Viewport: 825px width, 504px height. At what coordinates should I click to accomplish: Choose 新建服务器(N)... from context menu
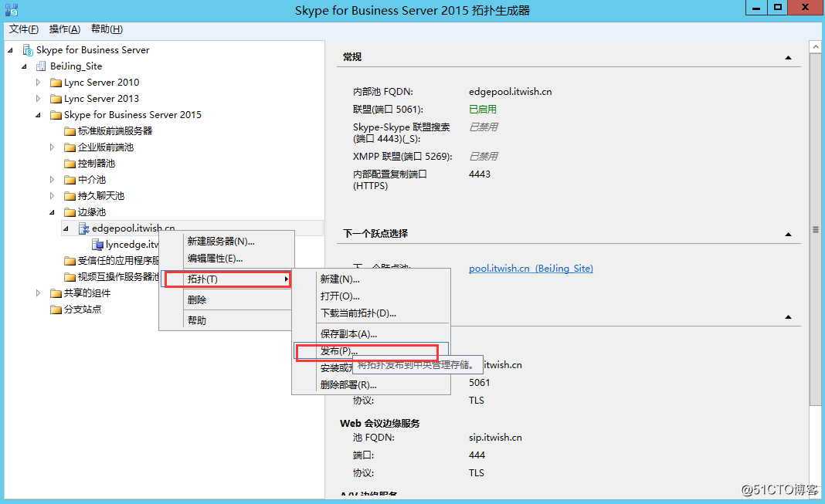[226, 242]
